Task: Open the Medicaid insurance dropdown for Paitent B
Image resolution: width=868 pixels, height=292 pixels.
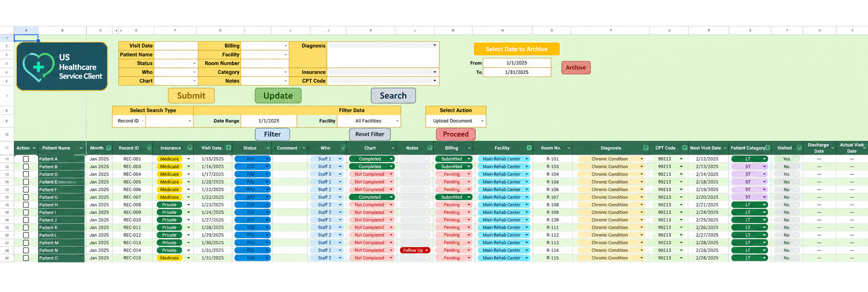Action: click(189, 167)
